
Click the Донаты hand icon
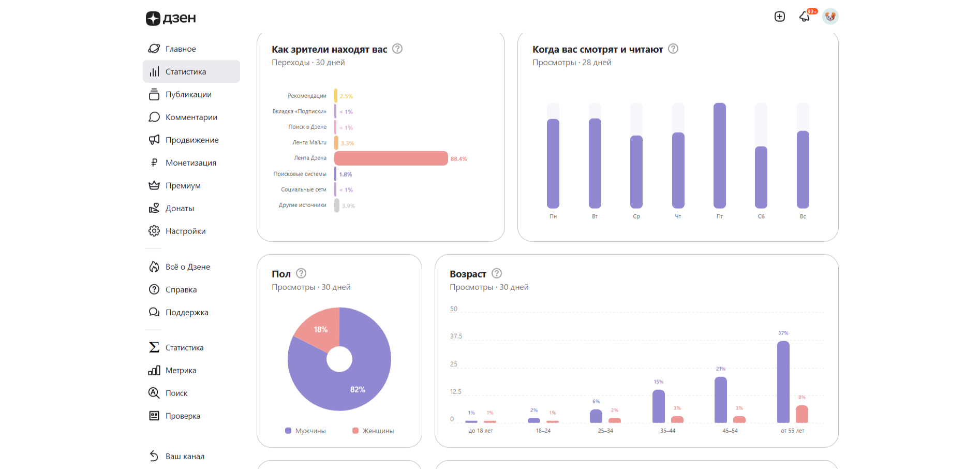click(154, 208)
